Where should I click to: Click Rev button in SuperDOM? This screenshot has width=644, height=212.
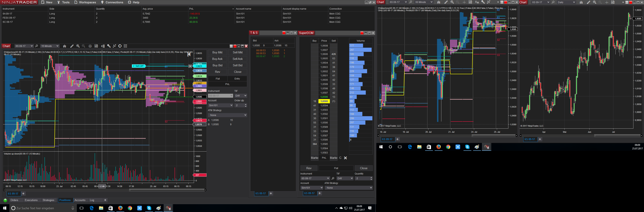click(309, 168)
